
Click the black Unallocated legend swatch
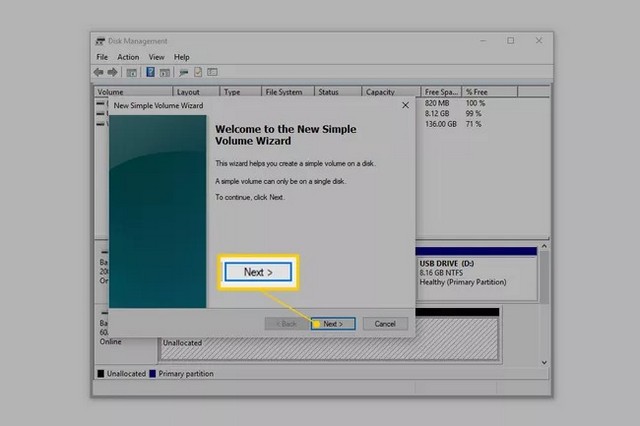100,374
